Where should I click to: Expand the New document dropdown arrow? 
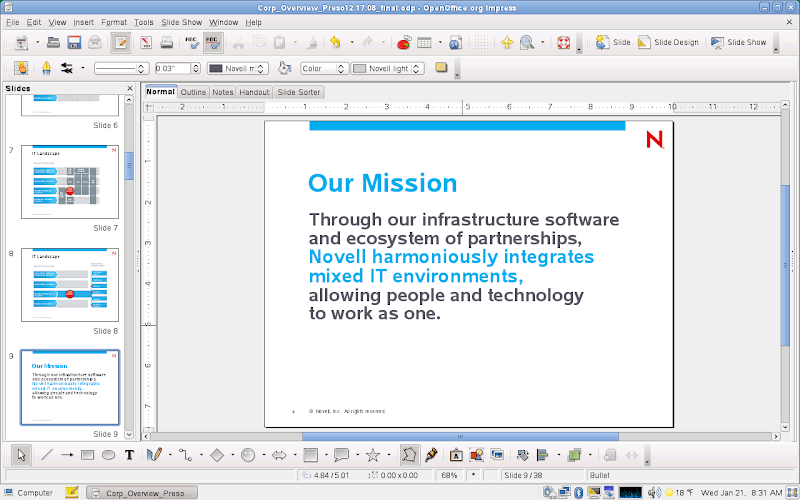[37, 43]
